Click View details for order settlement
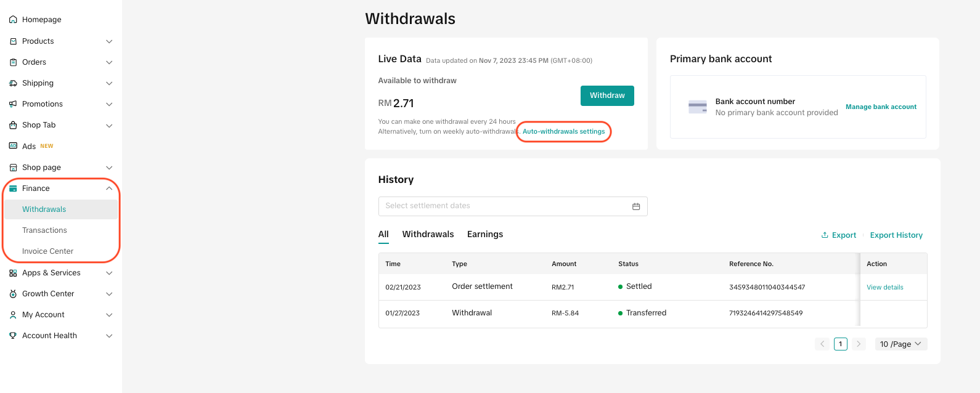This screenshot has height=393, width=980. (884, 287)
